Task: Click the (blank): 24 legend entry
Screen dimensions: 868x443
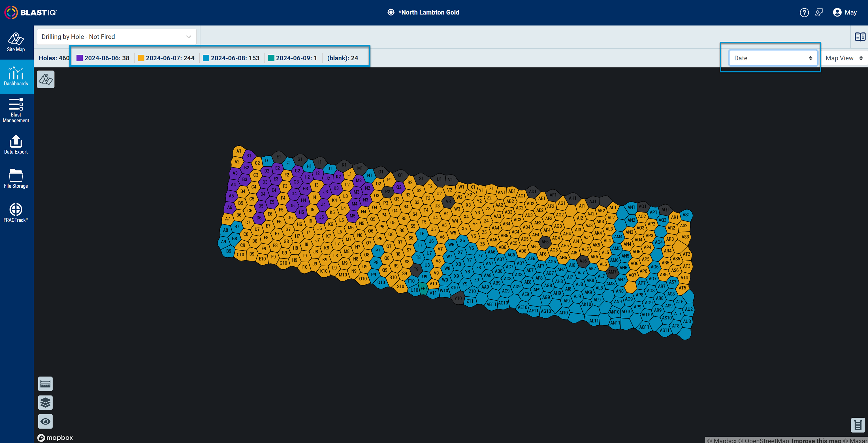Action: click(342, 58)
